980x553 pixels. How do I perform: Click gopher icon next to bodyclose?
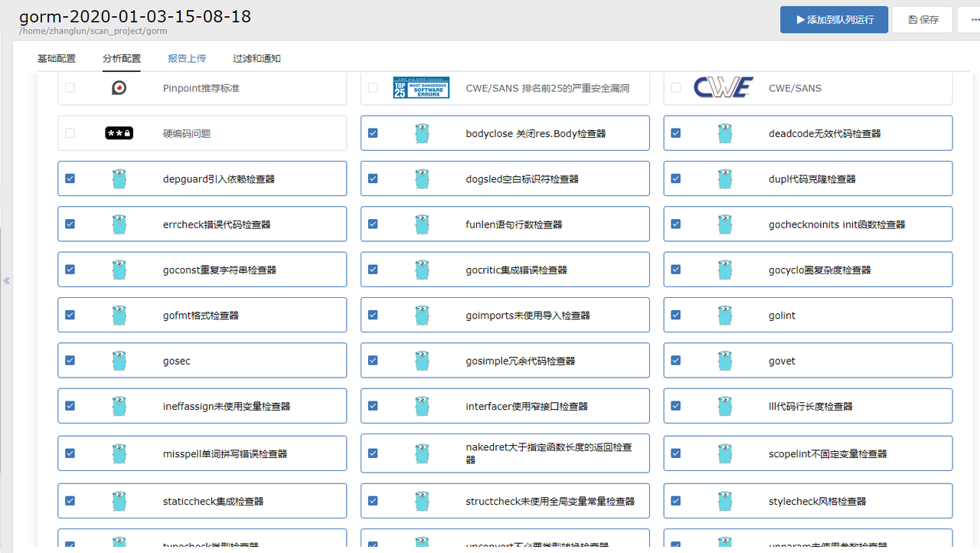tap(422, 133)
